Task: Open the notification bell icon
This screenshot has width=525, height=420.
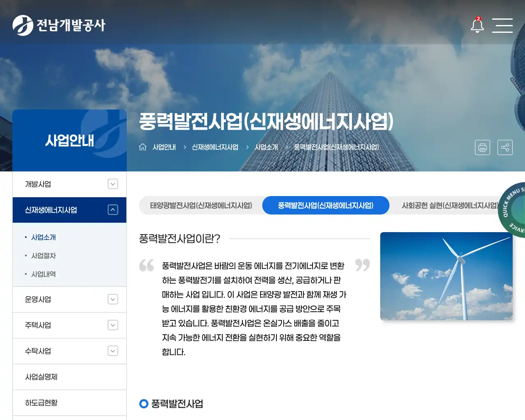Action: (477, 25)
